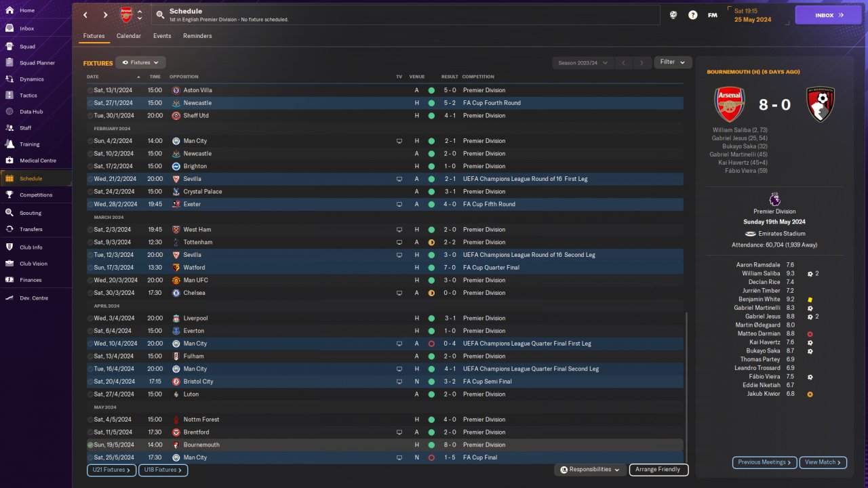This screenshot has width=868, height=488.
Task: Click the Arrange Friendly button
Action: click(x=659, y=470)
